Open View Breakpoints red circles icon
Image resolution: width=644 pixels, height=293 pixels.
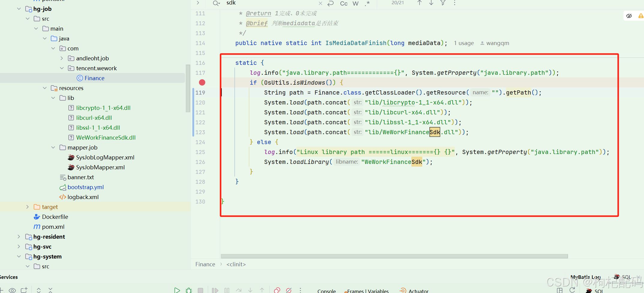pyautogui.click(x=277, y=290)
